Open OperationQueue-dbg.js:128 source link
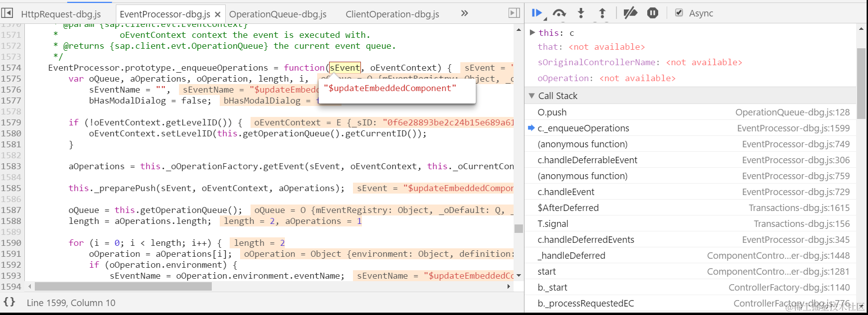868x315 pixels. tap(792, 112)
